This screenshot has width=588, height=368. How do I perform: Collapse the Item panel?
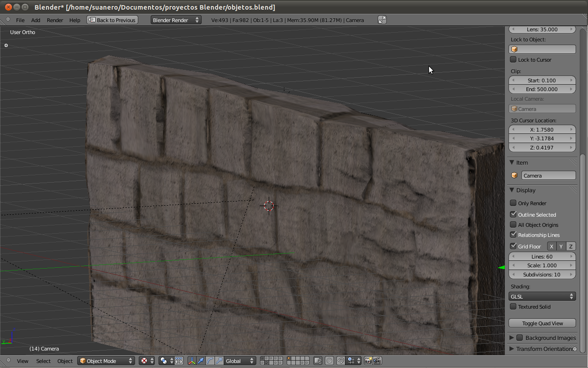(512, 162)
